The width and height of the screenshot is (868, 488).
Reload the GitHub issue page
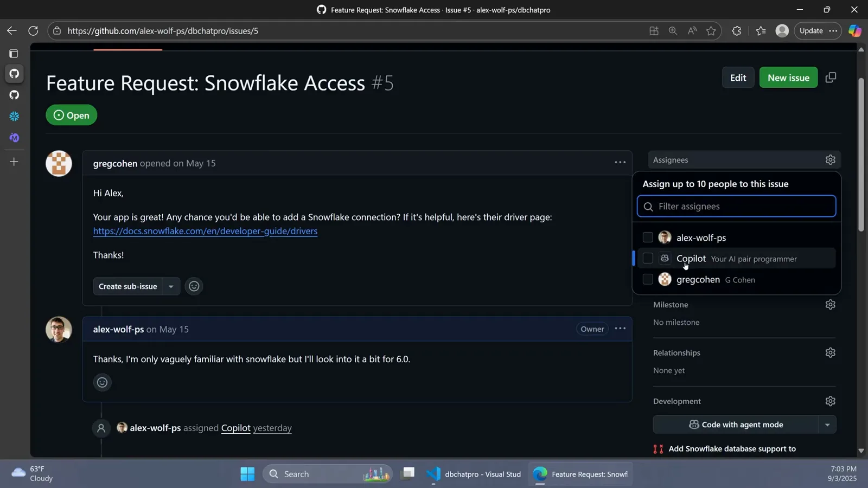pyautogui.click(x=33, y=31)
